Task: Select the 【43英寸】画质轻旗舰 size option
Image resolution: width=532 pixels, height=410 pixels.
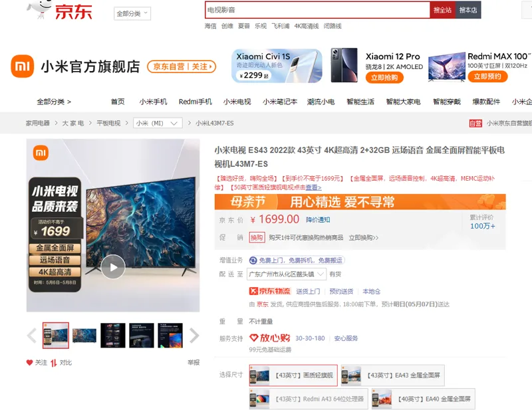Action: 293,375
